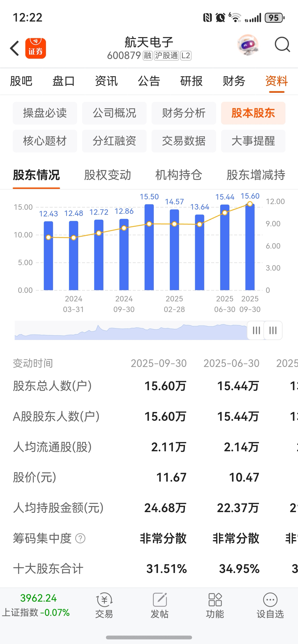Select the 股东增减持 sub-tab
This screenshot has width=298, height=644.
click(x=256, y=175)
